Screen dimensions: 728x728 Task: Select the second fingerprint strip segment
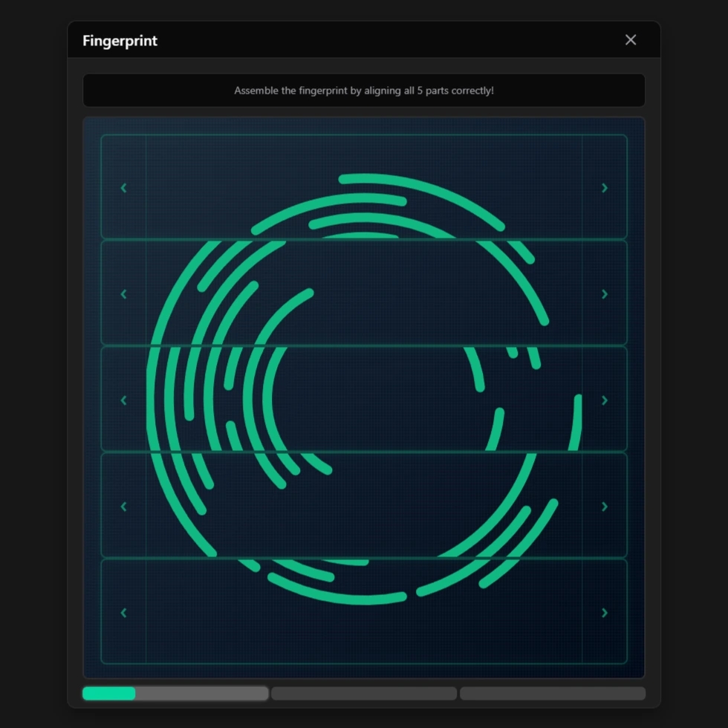click(x=364, y=293)
